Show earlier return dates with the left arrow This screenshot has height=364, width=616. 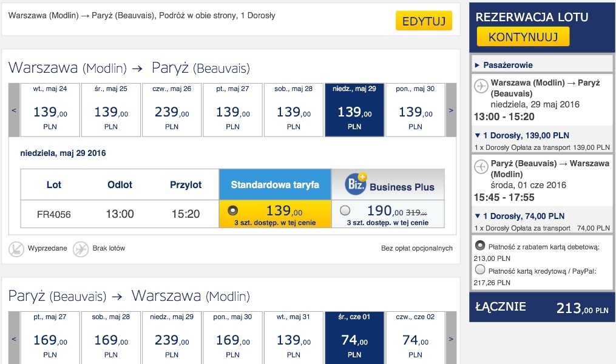(x=14, y=338)
